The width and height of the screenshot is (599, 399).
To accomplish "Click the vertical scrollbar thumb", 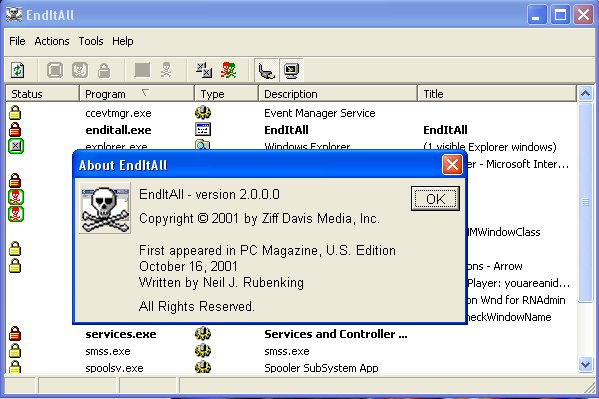I will pyautogui.click(x=586, y=202).
